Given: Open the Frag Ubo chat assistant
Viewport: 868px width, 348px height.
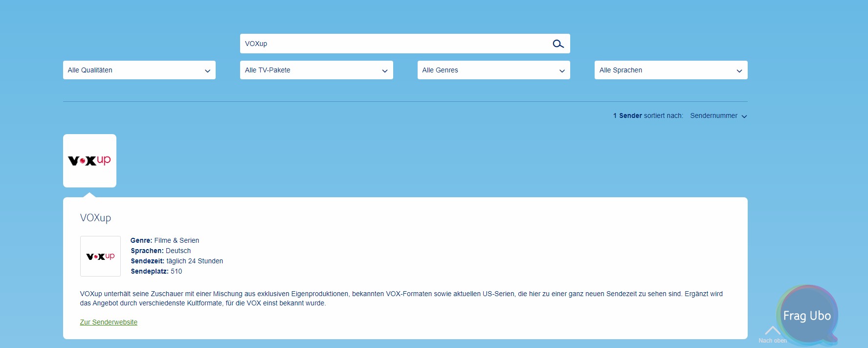Looking at the screenshot, I should [x=807, y=315].
